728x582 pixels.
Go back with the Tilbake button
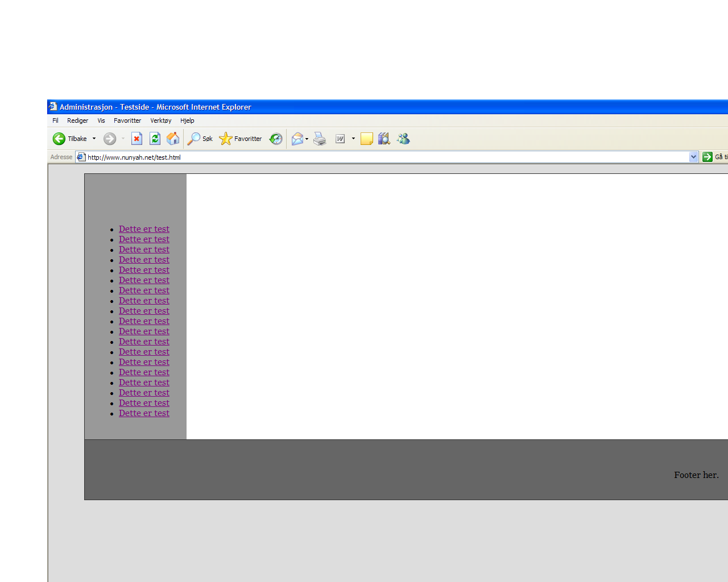point(69,139)
